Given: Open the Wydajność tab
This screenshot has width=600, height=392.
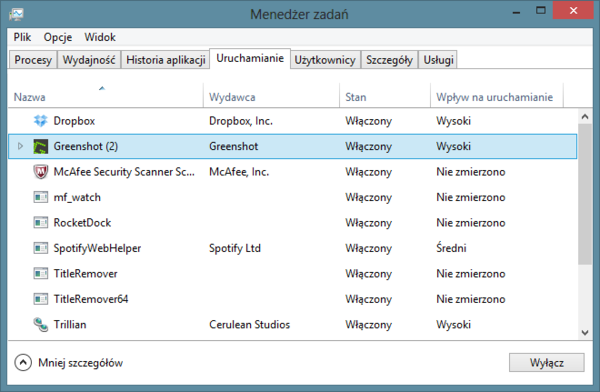Looking at the screenshot, I should tap(89, 60).
